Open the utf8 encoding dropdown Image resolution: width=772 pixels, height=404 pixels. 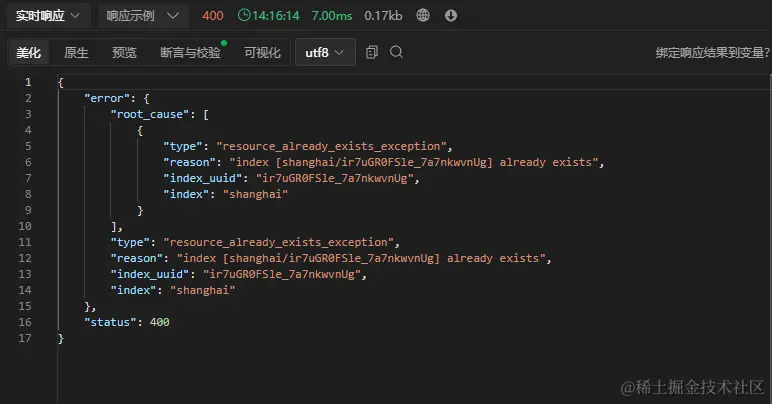pos(325,52)
